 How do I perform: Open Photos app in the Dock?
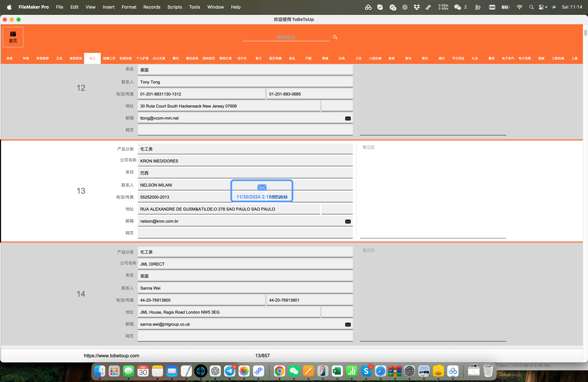[244, 371]
